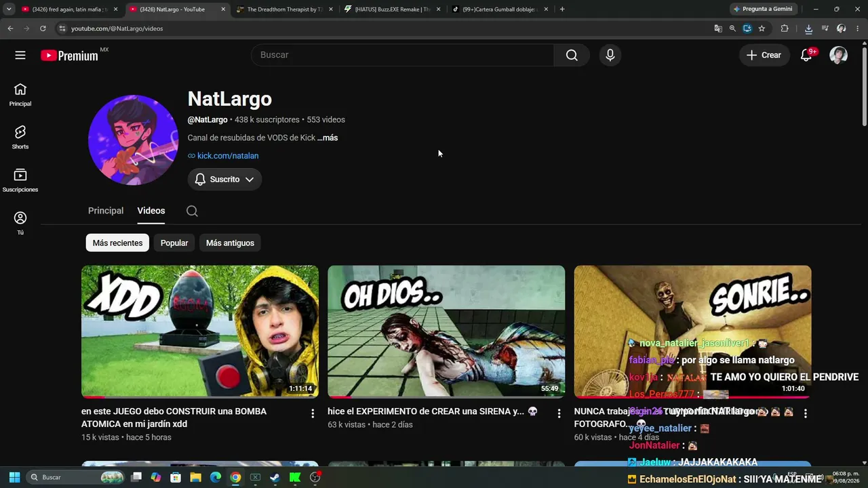
Task: Open the kick.com/natalan link
Action: (228, 156)
